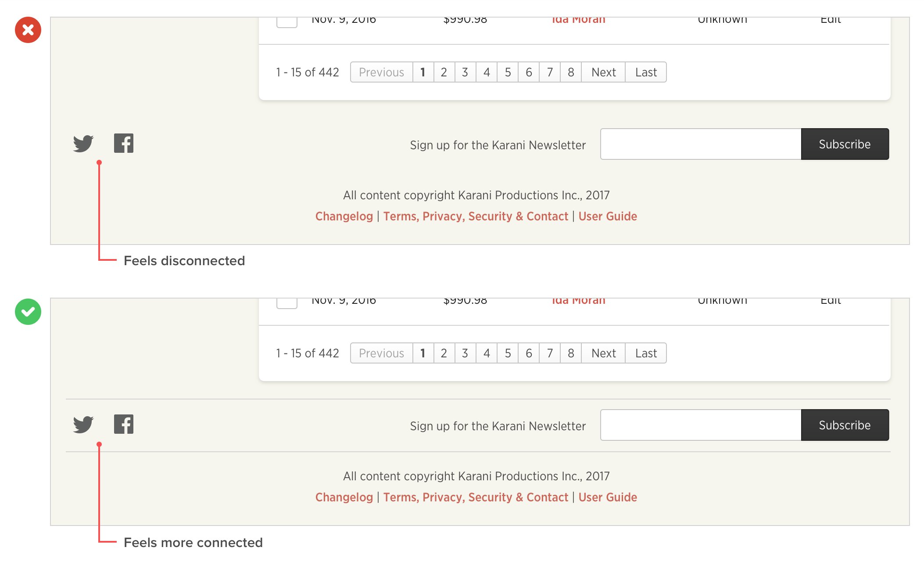Click the 'Sign up for the Karani Newsletter' label in the top example
Viewport: 924px width, 576px height.
tap(498, 145)
